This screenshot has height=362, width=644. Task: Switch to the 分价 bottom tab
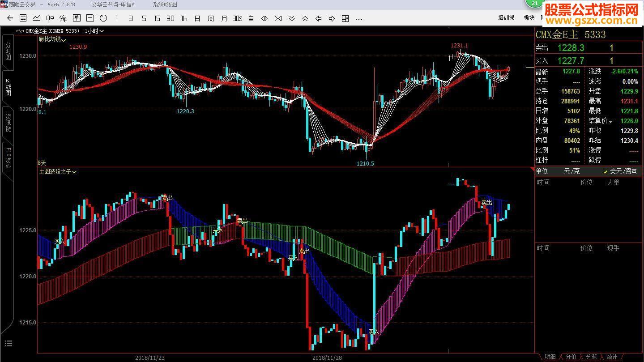(x=571, y=357)
